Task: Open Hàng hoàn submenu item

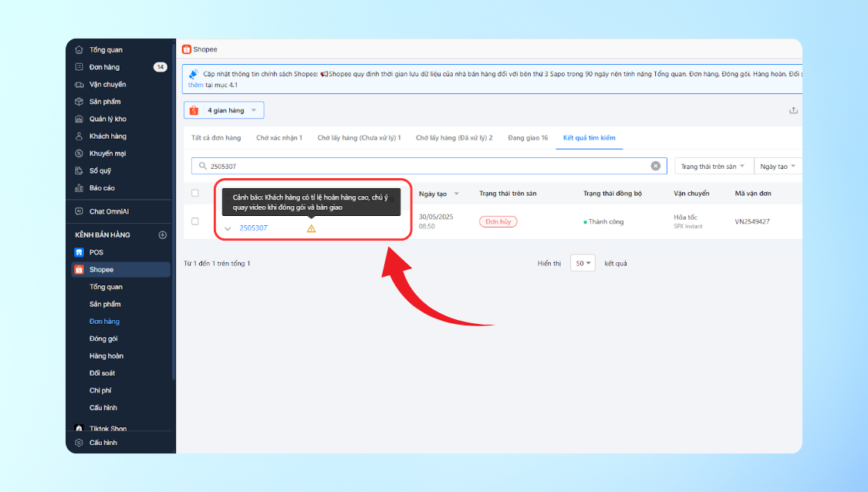Action: 106,356
